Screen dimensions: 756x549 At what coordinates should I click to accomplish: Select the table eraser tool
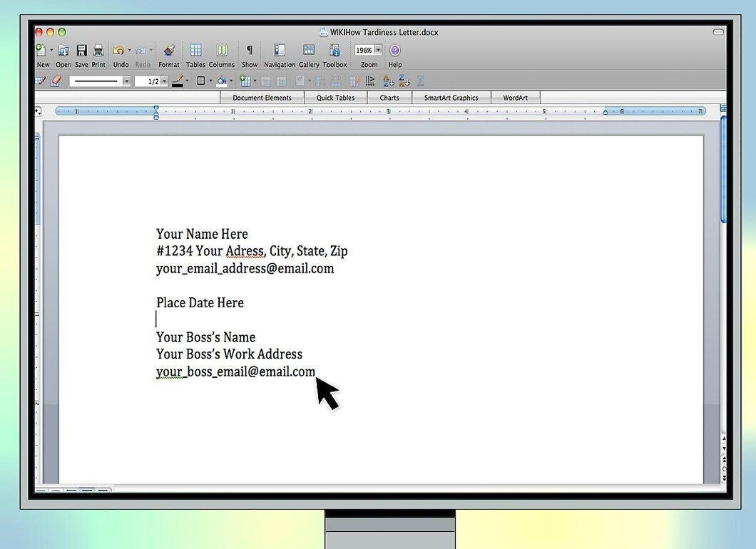tap(56, 81)
